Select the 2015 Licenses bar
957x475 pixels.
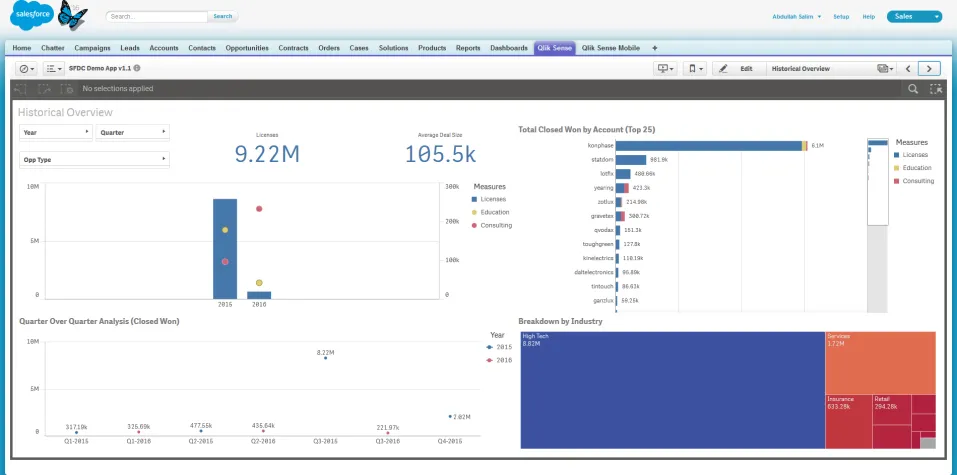[x=225, y=248]
